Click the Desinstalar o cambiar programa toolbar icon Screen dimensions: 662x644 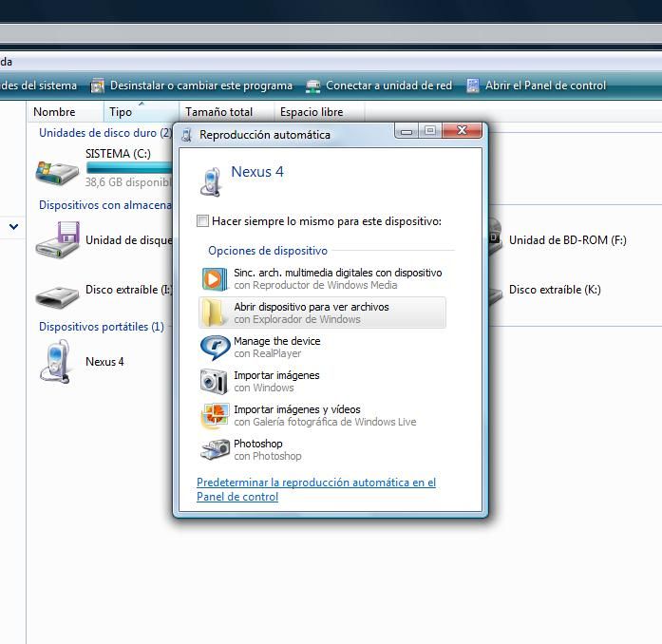98,85
